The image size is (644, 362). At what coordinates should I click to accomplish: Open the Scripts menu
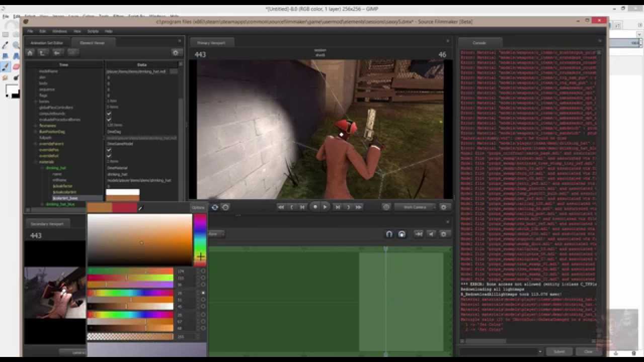pyautogui.click(x=93, y=31)
